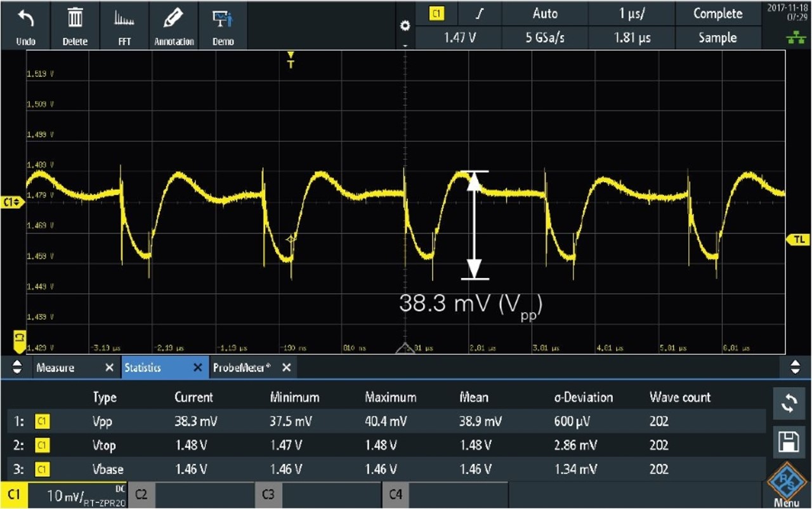The height and width of the screenshot is (509, 812).
Task: Click the save floppy disk icon
Action: click(789, 442)
